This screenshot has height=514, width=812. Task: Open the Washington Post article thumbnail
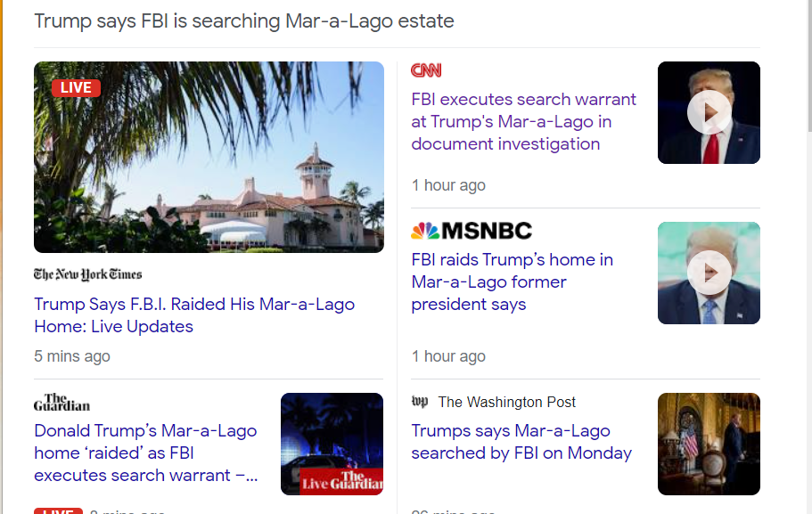click(x=709, y=444)
